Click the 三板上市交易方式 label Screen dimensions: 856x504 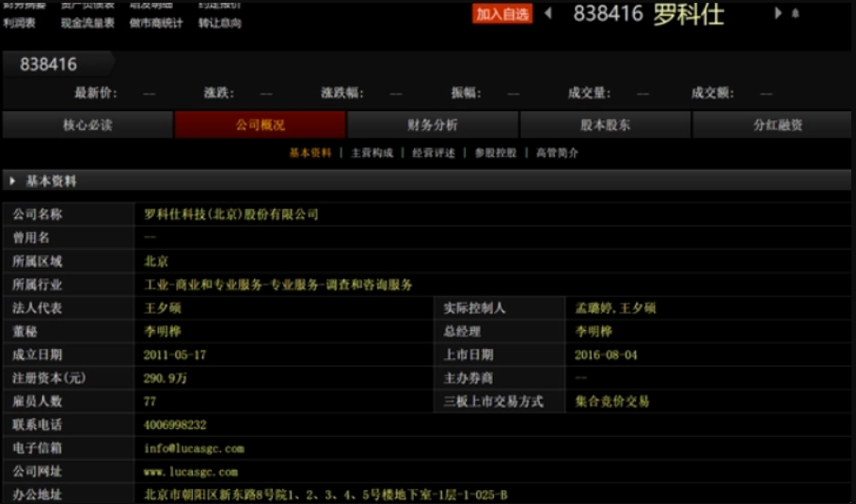(x=493, y=402)
